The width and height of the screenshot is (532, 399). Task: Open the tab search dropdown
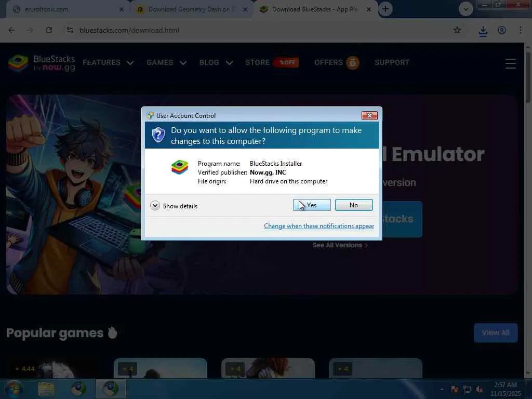(x=465, y=9)
